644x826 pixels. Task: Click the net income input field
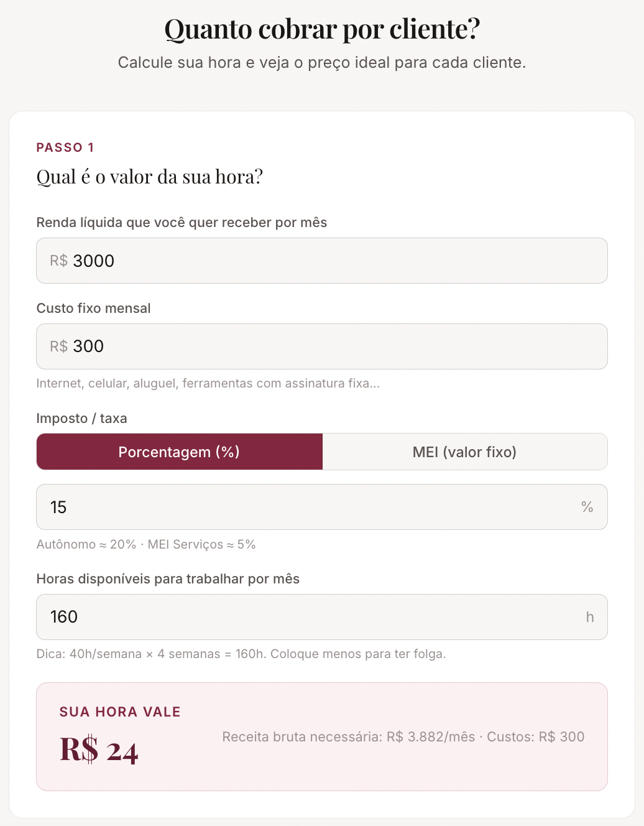tap(322, 261)
